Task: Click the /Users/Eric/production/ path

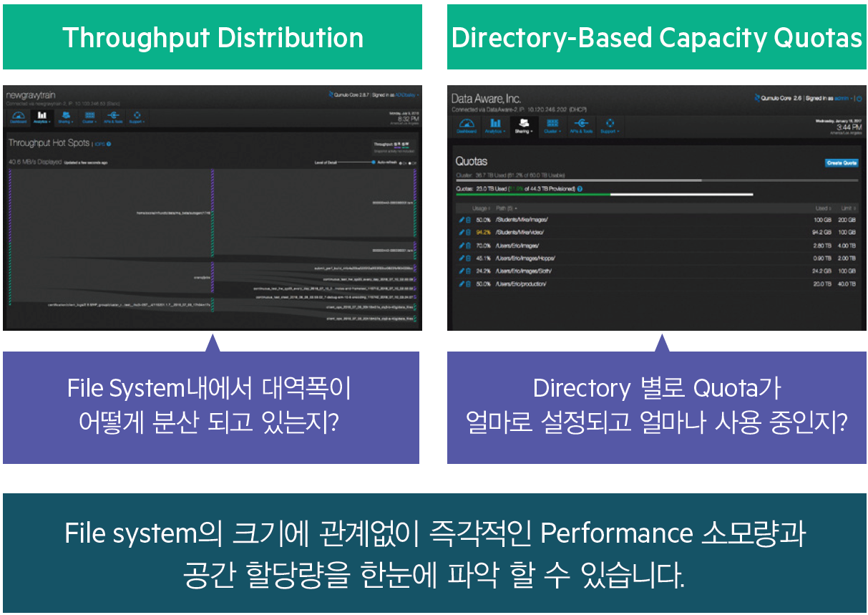Action: (520, 284)
